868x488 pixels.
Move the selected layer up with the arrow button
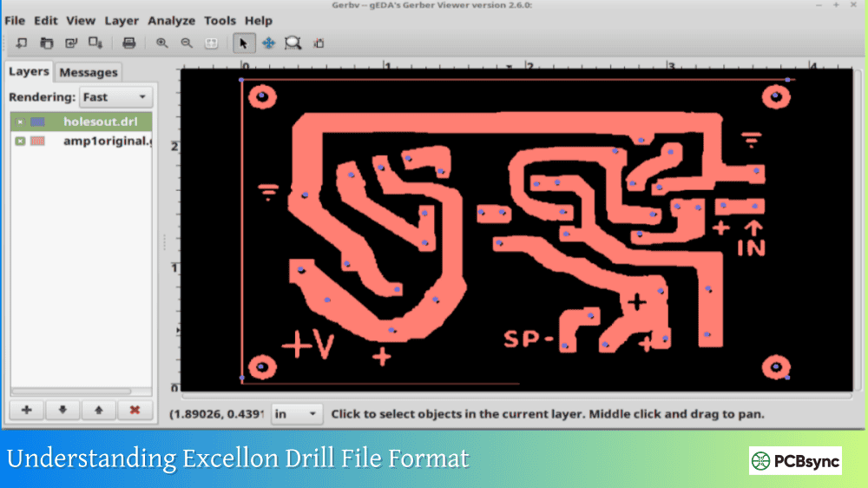99,410
